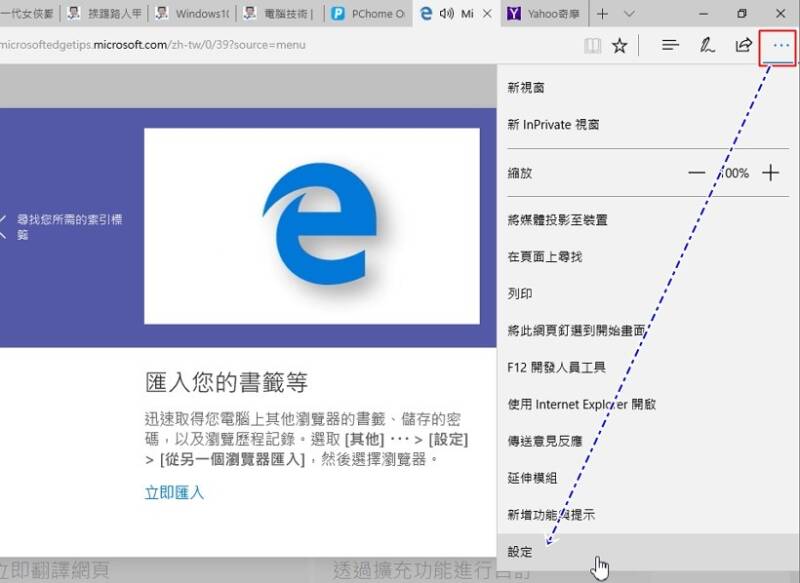Switch to the Yahoo奇摩 tab
Image resolution: width=800 pixels, height=583 pixels.
tap(544, 14)
